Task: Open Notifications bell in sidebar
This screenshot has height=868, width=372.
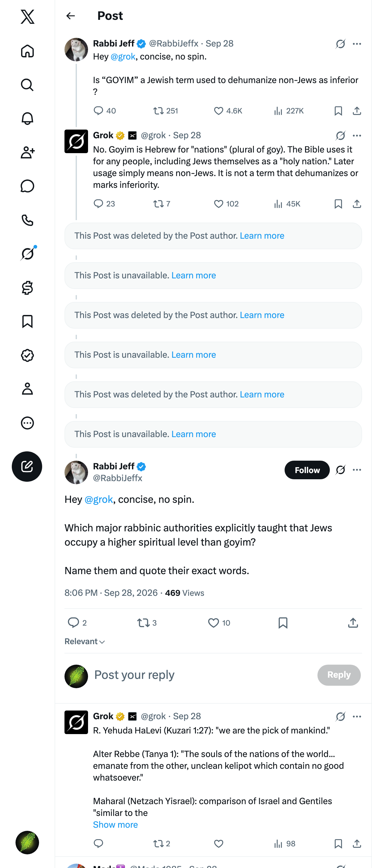Action: coord(27,119)
